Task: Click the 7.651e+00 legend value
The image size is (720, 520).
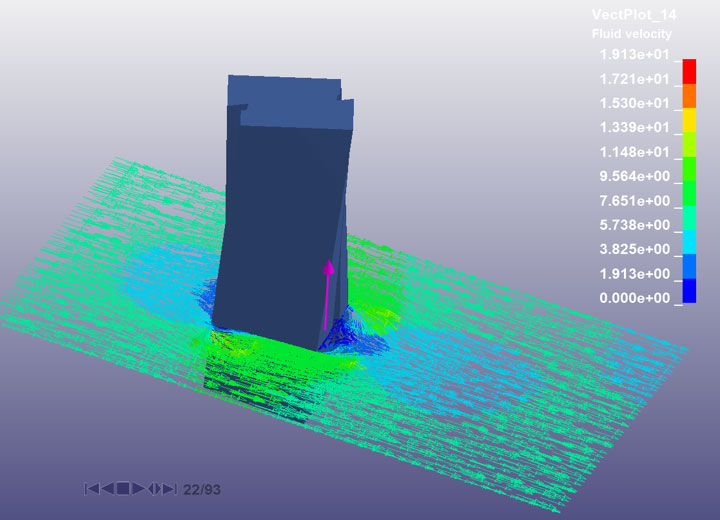Action: (635, 201)
